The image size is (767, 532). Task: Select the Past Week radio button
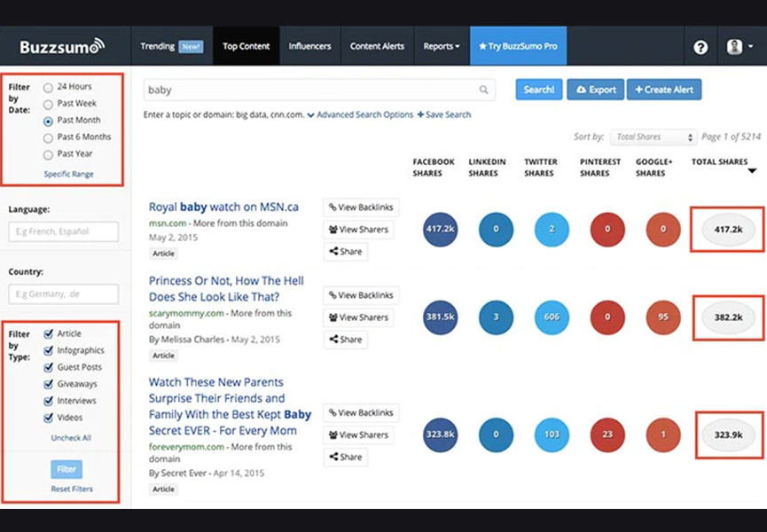48,104
